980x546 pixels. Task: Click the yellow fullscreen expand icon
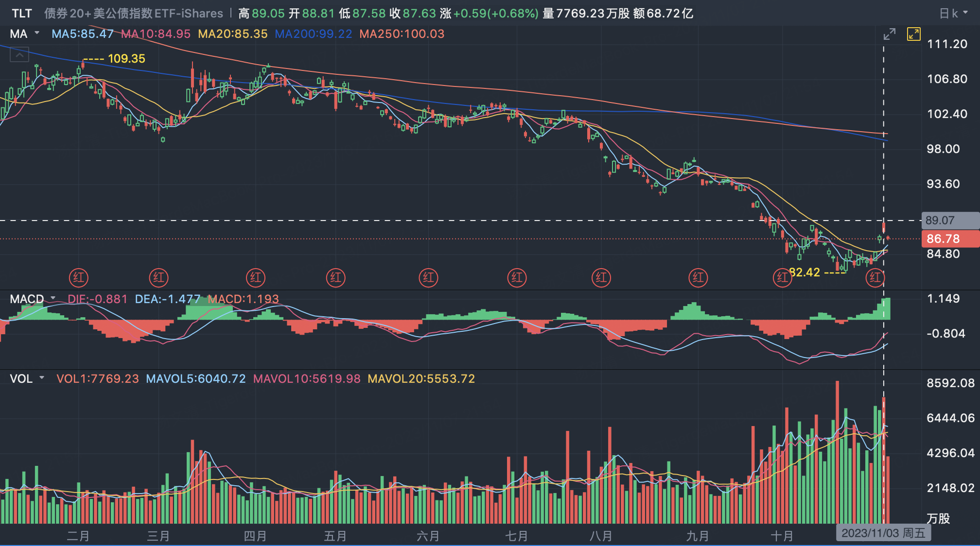913,34
